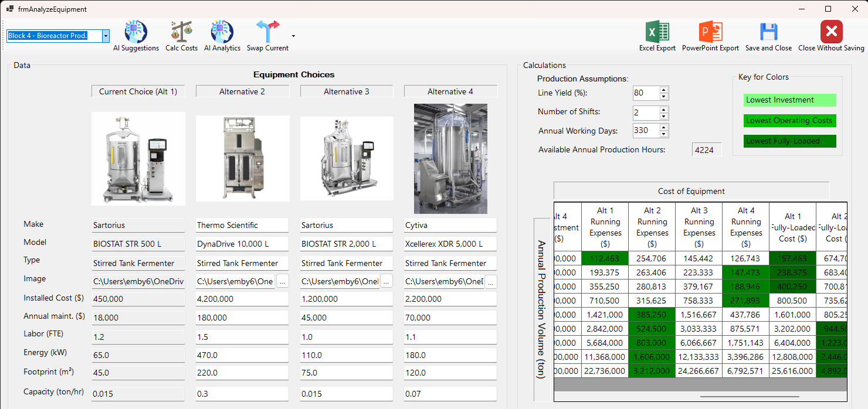Click Annual Working Days field 330
This screenshot has height=409, width=868.
click(x=646, y=131)
